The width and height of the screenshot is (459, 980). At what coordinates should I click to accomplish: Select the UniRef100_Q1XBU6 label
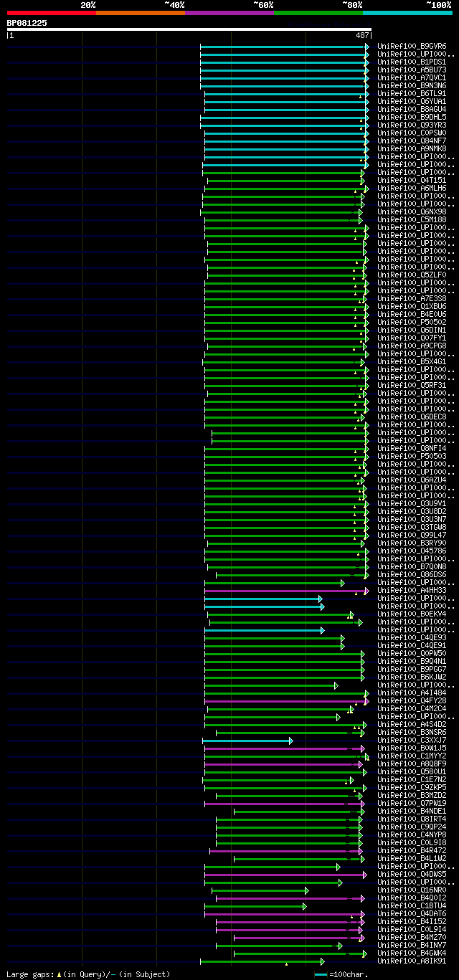click(411, 306)
